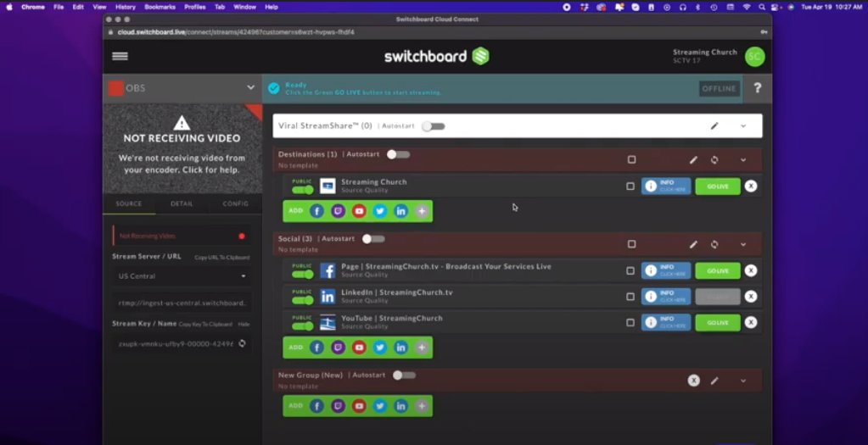Click Copy Key To Clipboard link

[205, 325]
